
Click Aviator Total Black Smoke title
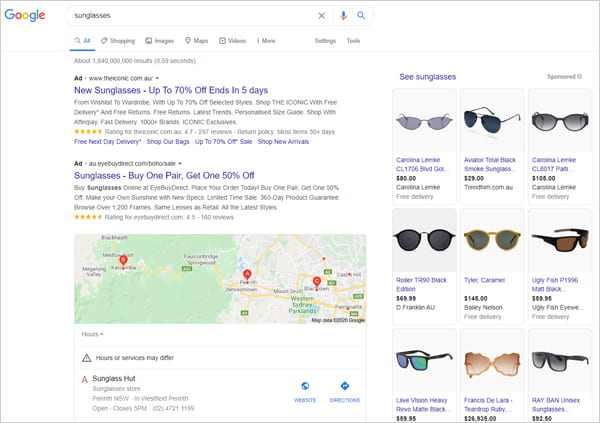[x=490, y=164]
